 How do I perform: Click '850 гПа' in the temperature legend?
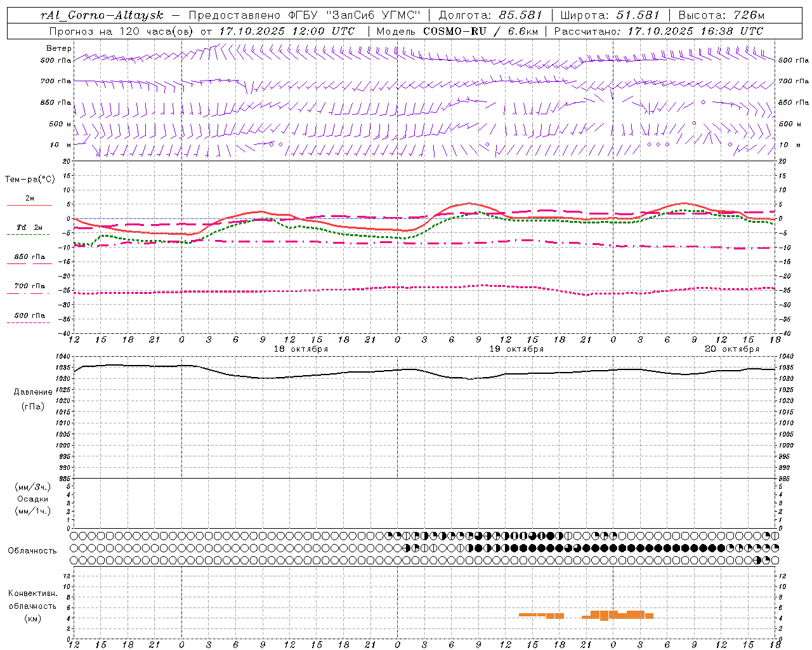[x=30, y=257]
